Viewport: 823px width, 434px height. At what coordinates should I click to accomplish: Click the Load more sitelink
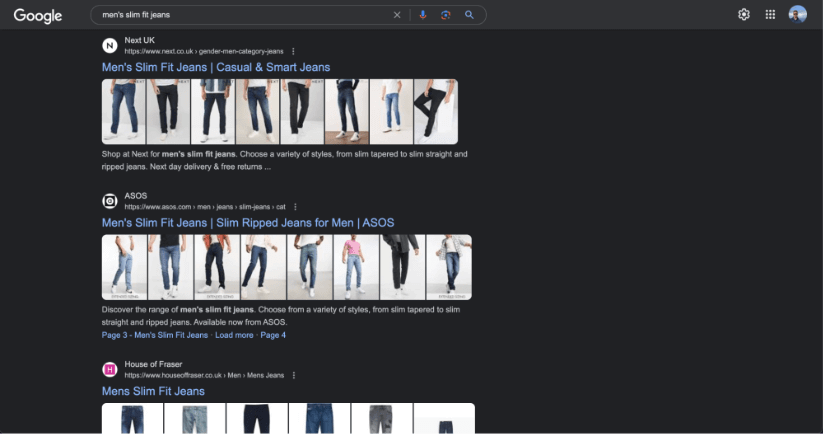click(x=234, y=335)
